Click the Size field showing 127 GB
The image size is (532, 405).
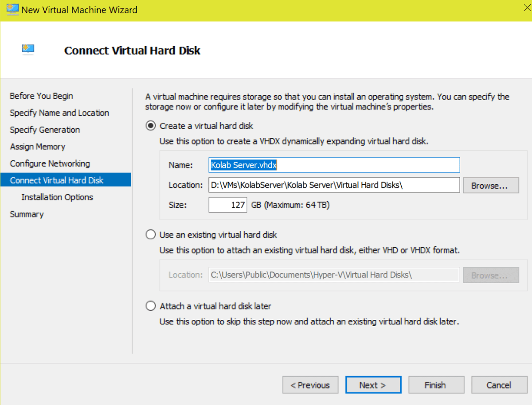227,205
